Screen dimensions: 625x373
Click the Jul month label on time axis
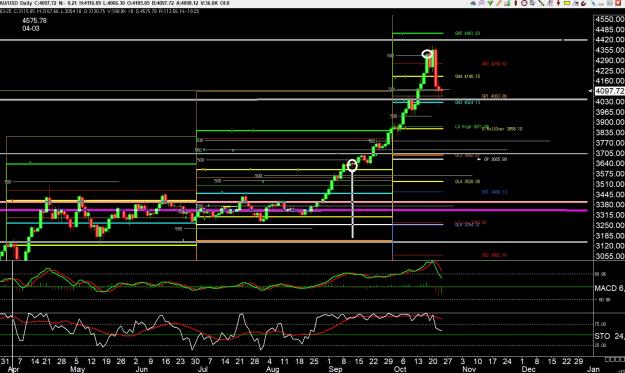click(x=203, y=369)
